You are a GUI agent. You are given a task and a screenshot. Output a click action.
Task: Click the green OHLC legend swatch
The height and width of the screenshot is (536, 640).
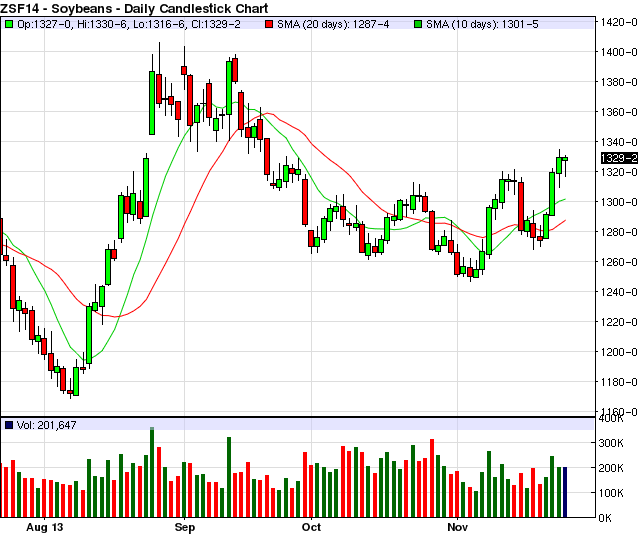coord(9,24)
